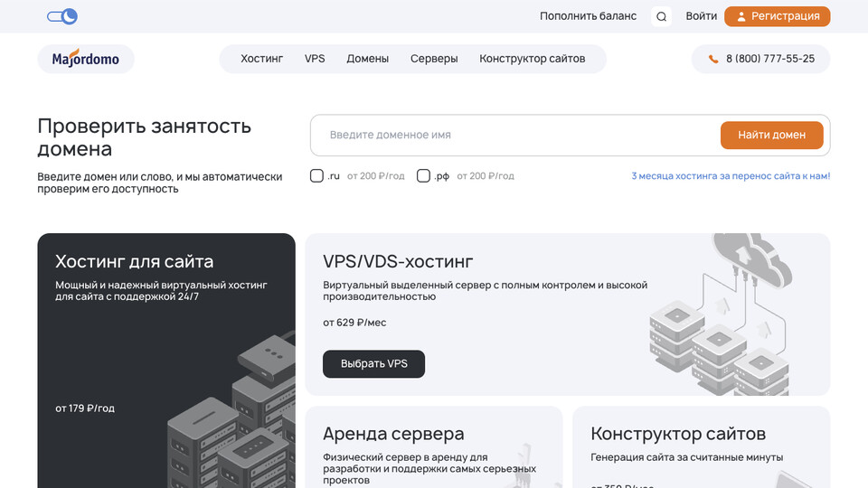Screen dimensions: 868x488
Task: Click the .рф от 200 ₽/год price label
Action: point(486,176)
